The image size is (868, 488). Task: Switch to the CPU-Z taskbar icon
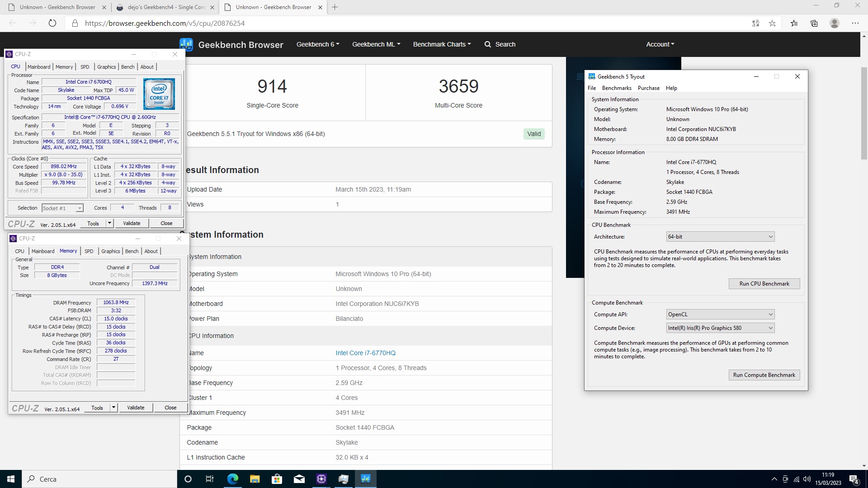tap(321, 479)
